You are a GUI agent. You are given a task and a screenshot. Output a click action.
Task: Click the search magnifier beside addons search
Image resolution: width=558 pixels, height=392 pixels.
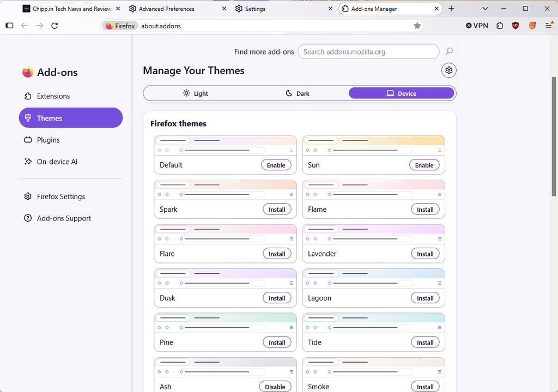coord(449,52)
